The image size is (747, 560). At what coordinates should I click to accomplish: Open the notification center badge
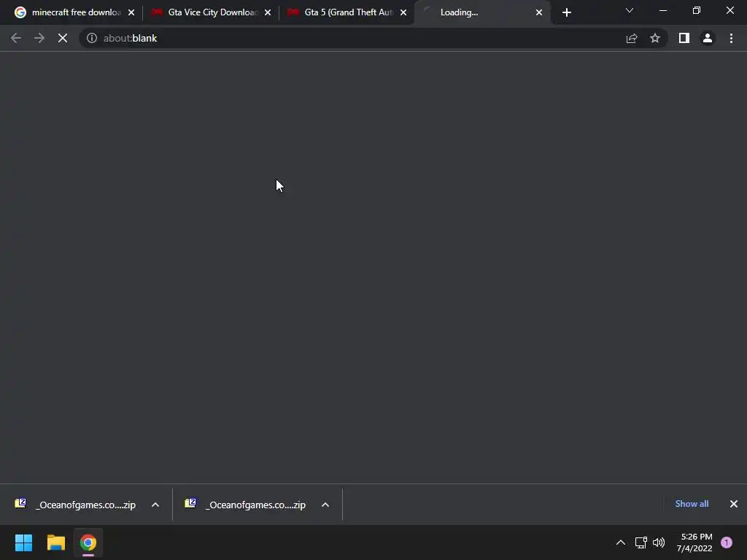pyautogui.click(x=727, y=542)
